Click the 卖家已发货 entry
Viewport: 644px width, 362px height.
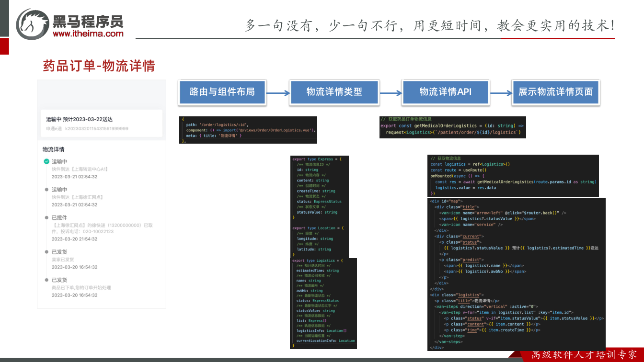coord(63,260)
